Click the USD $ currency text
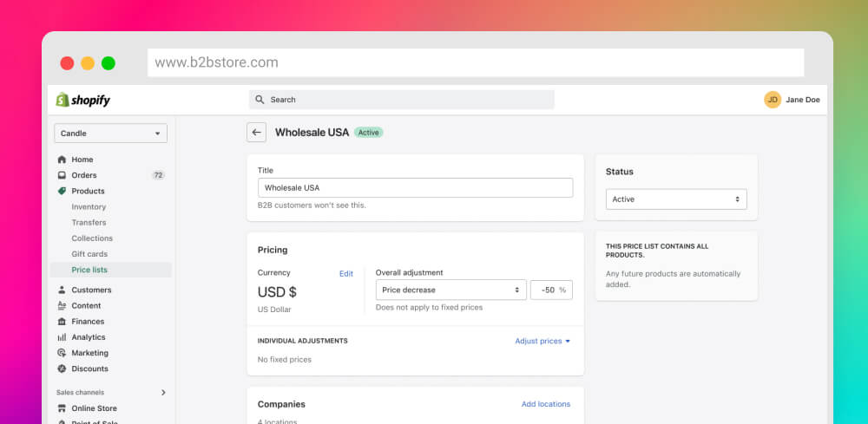868x424 pixels. point(278,292)
